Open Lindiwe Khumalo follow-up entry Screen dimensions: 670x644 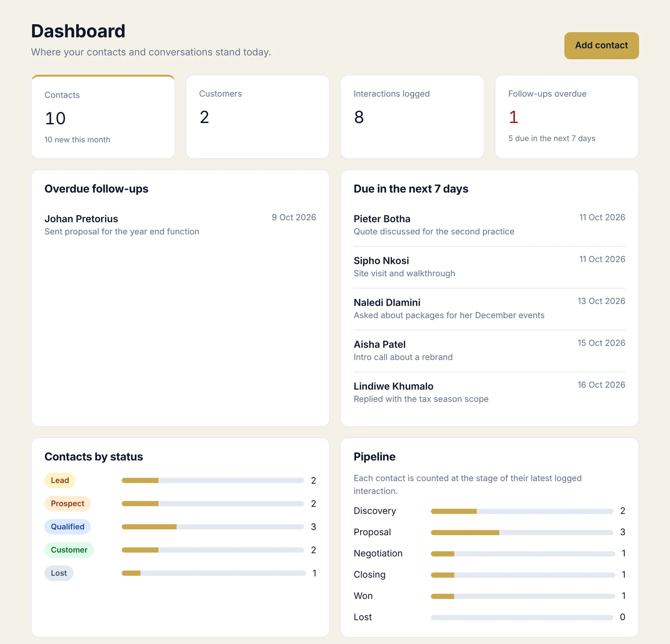pyautogui.click(x=489, y=393)
